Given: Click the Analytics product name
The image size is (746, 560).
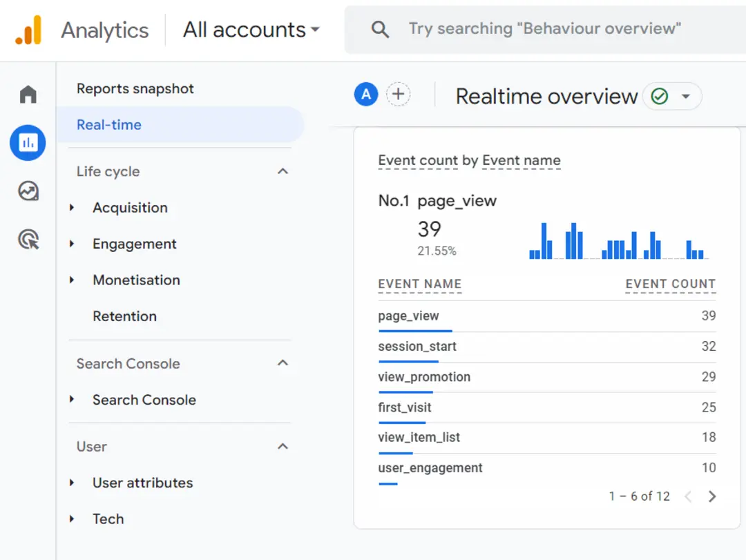Looking at the screenshot, I should (105, 30).
